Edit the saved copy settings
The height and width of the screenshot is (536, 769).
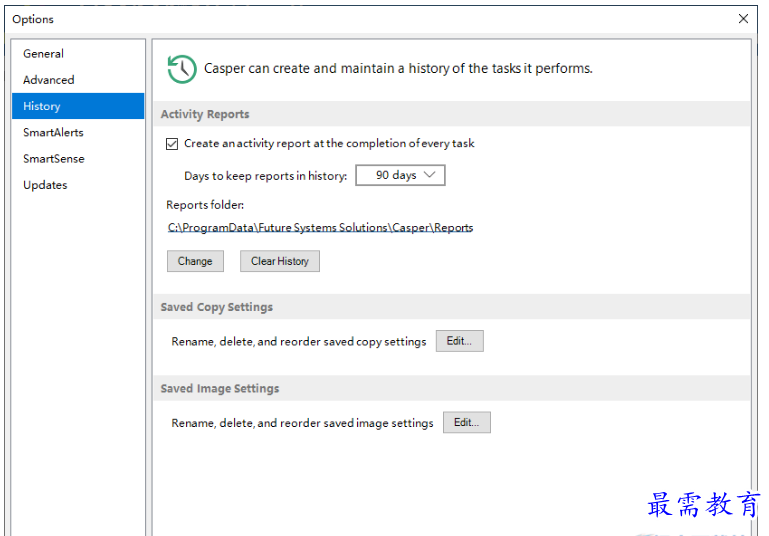[460, 341]
